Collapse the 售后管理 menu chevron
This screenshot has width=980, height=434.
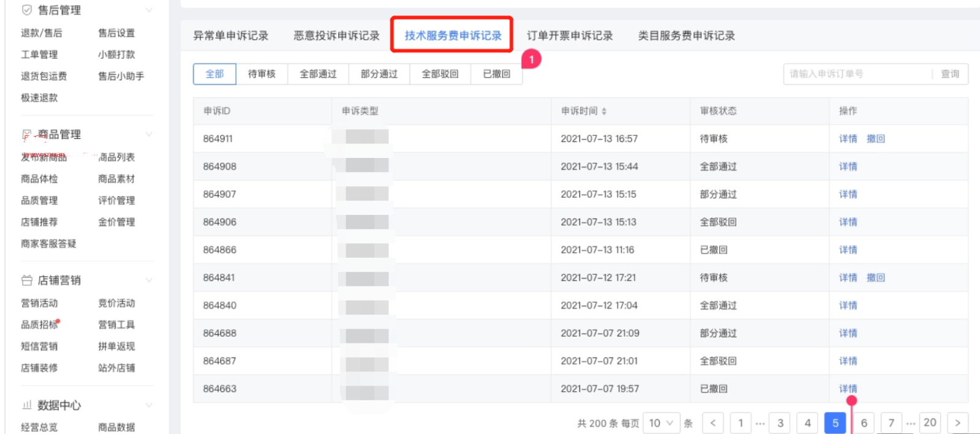tap(149, 10)
